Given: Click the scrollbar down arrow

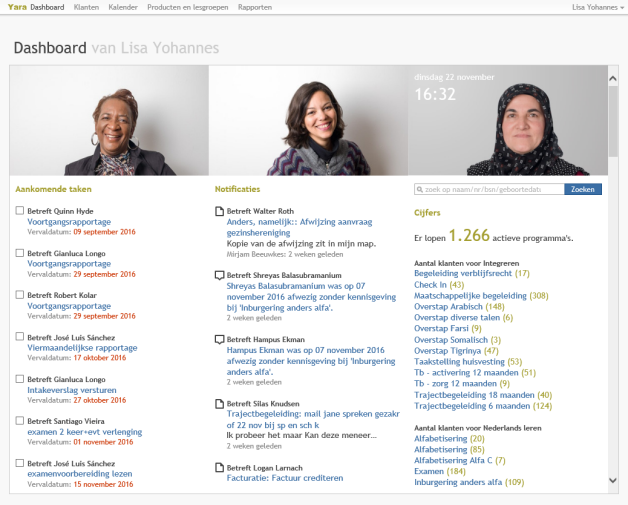Looking at the screenshot, I should click(x=613, y=480).
